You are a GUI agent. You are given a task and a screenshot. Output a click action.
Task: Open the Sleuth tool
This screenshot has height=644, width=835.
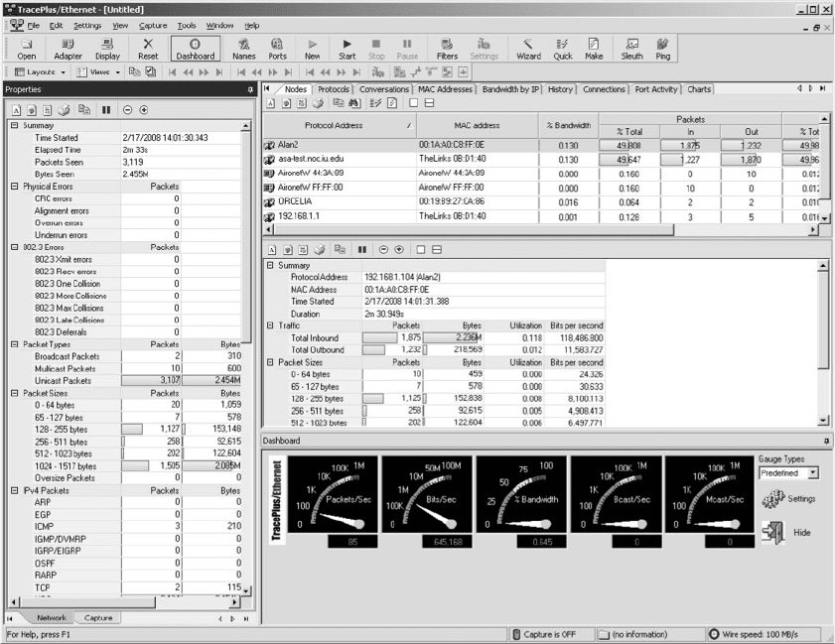point(631,49)
